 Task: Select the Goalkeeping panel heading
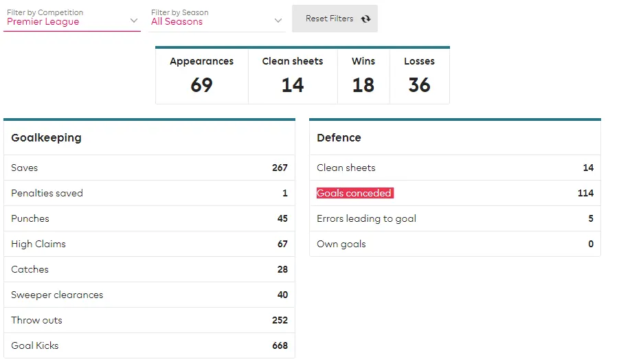[46, 137]
